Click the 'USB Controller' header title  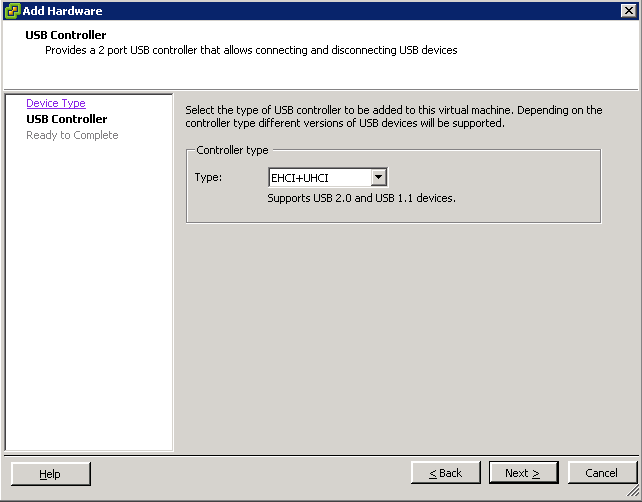point(66,35)
